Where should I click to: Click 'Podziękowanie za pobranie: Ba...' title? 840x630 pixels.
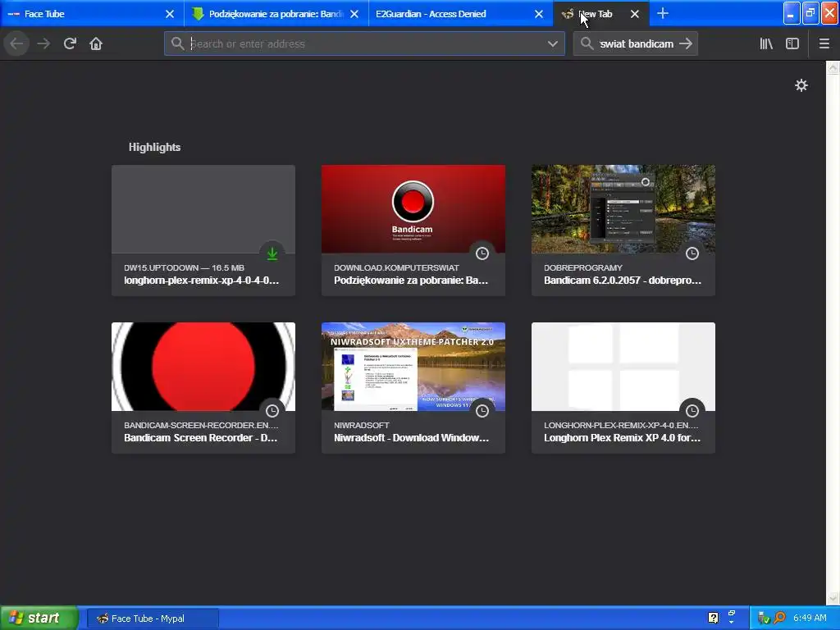pyautogui.click(x=411, y=281)
